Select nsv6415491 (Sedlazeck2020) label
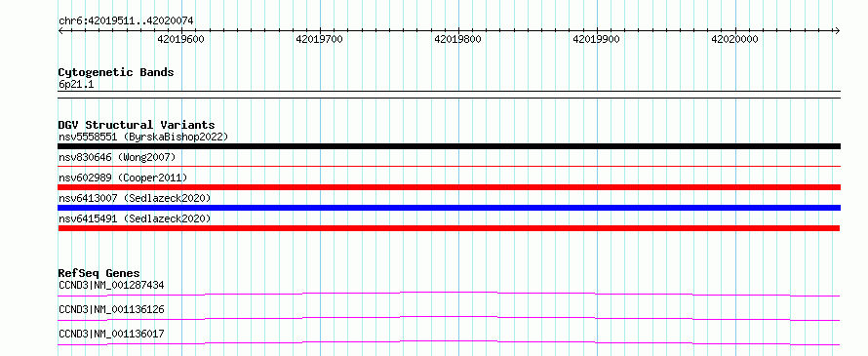The image size is (868, 356). (x=135, y=218)
